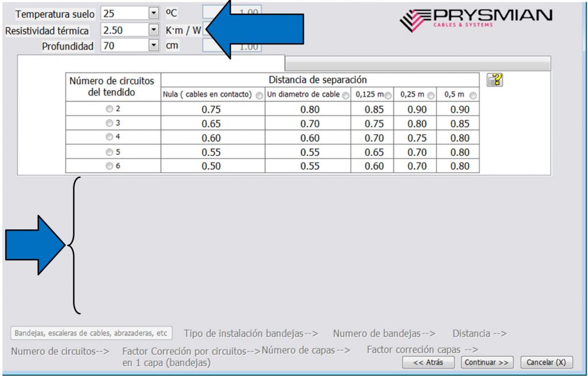
Task: Click the Resistividad térmica field showing 2.50
Action: [125, 30]
